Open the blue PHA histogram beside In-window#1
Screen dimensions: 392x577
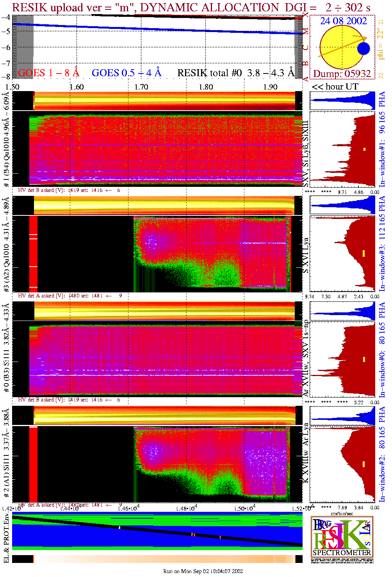(342, 100)
